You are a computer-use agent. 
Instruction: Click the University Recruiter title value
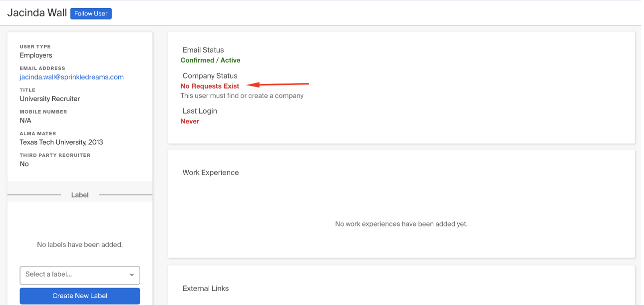50,99
